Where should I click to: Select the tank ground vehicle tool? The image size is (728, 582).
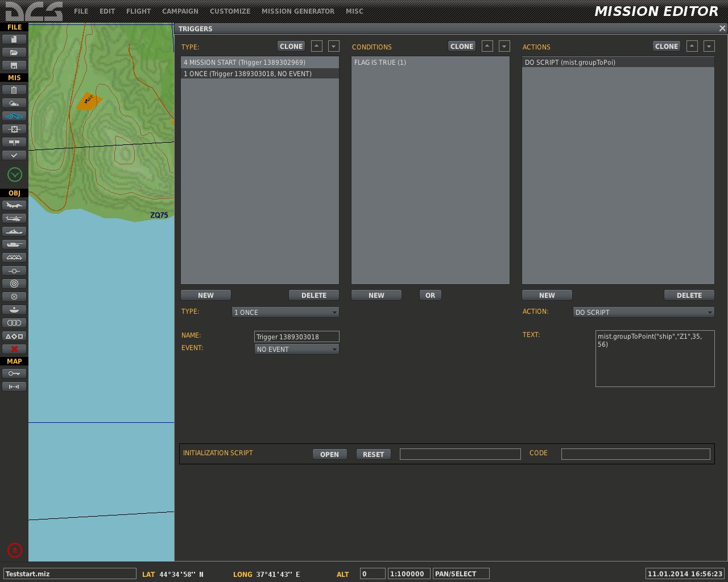[14, 244]
